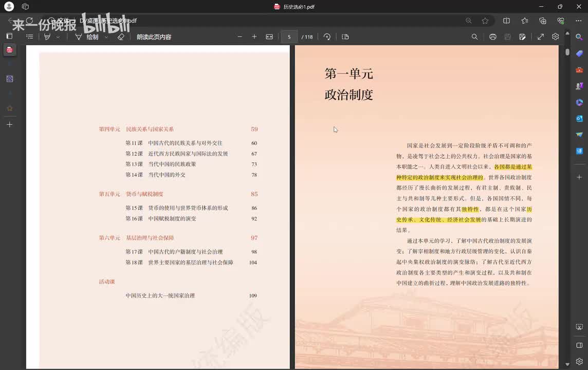Print the PDF document

click(493, 36)
